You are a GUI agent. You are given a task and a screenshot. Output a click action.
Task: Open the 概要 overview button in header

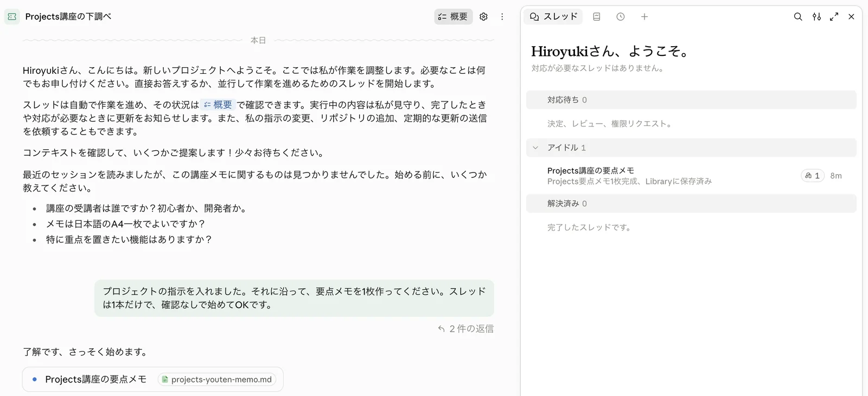[453, 17]
